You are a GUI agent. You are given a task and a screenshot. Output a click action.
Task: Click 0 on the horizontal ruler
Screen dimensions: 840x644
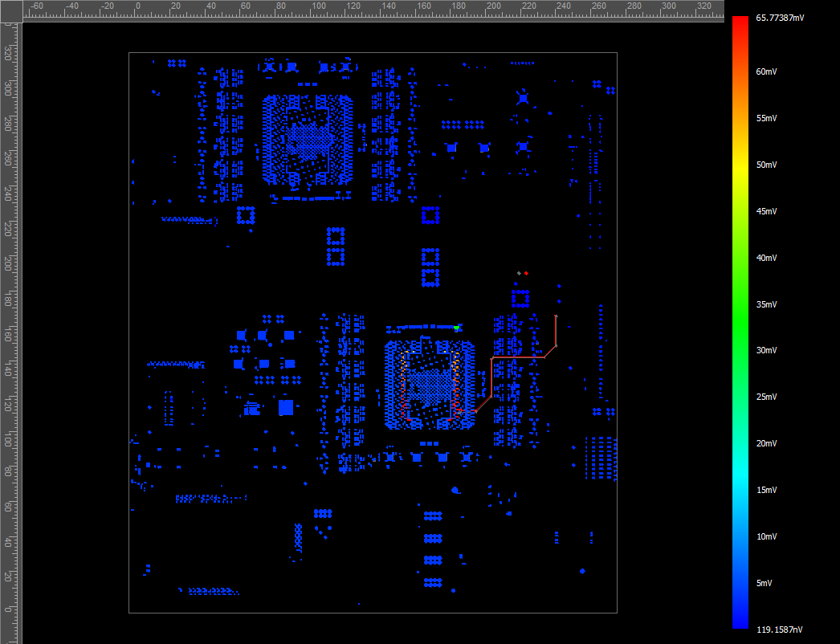[x=137, y=6]
